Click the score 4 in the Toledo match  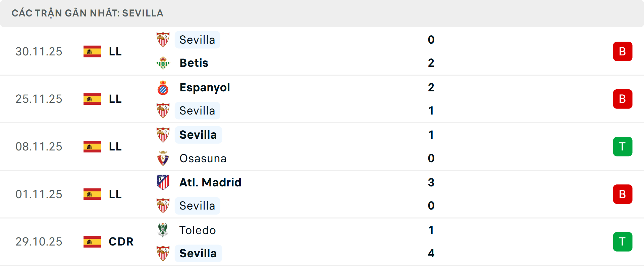tap(431, 253)
